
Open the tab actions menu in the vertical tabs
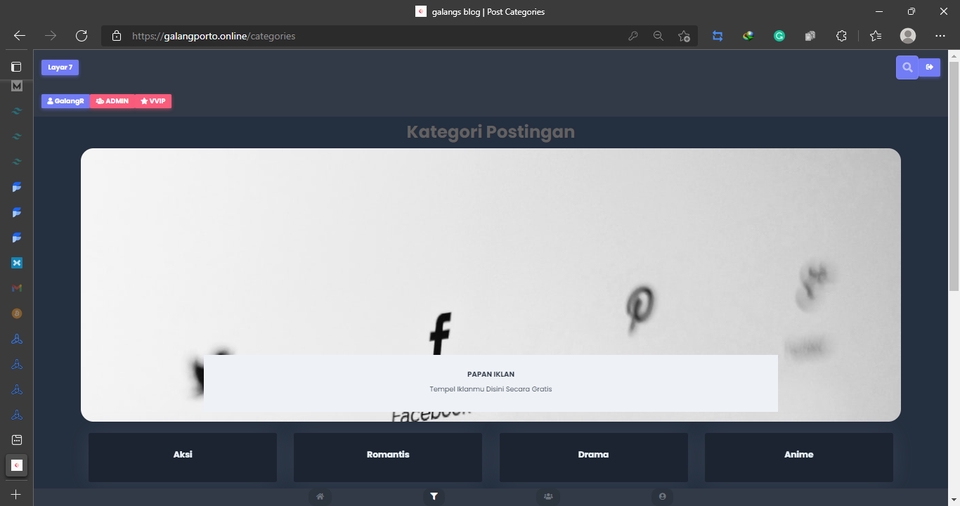coord(17,66)
